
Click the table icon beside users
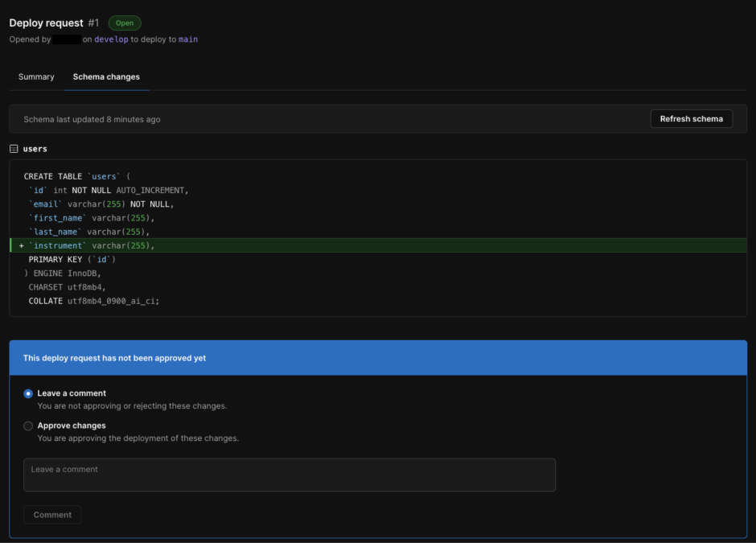[x=14, y=149]
